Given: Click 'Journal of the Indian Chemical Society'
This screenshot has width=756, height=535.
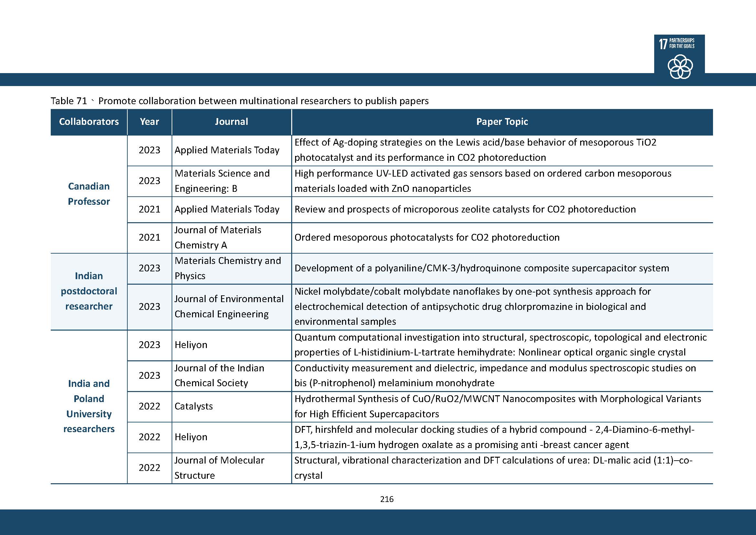Looking at the screenshot, I should (x=231, y=376).
